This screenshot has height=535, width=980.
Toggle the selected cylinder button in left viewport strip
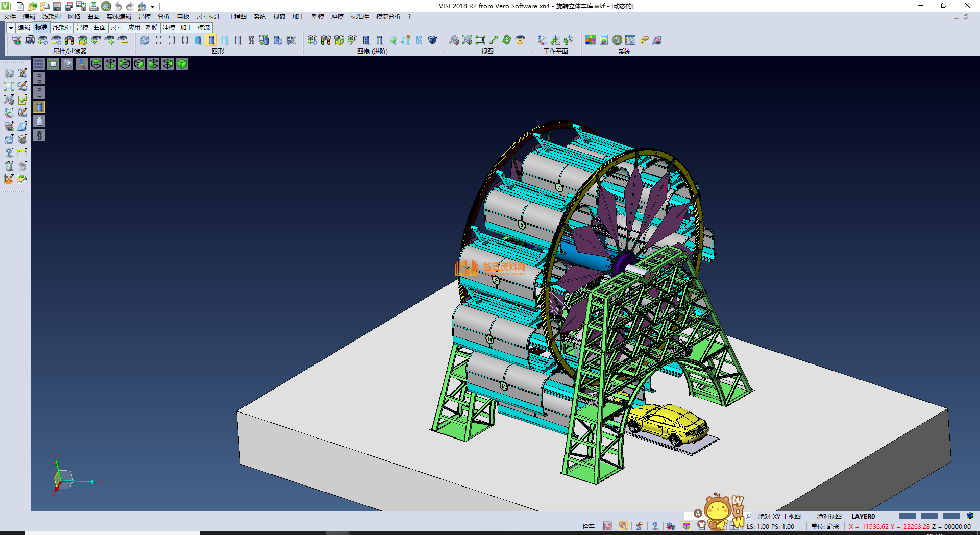[x=39, y=107]
